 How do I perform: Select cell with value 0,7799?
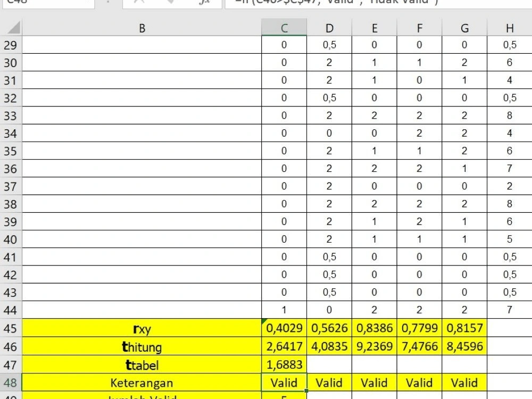coord(419,328)
